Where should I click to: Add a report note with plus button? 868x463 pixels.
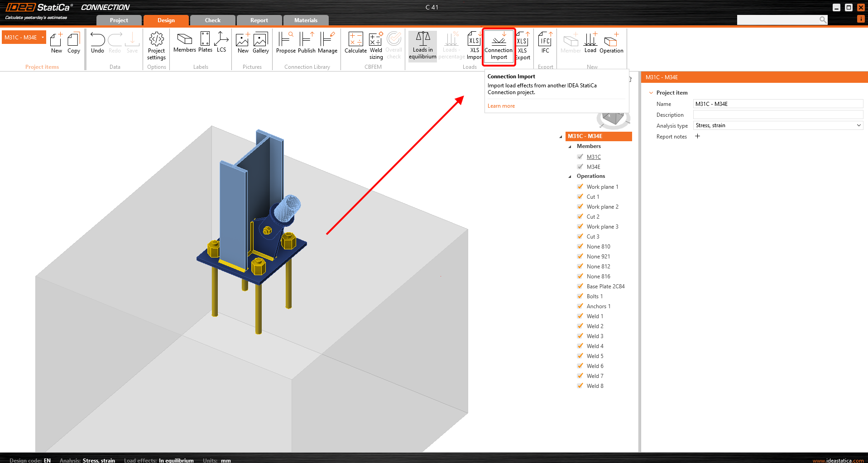point(697,136)
